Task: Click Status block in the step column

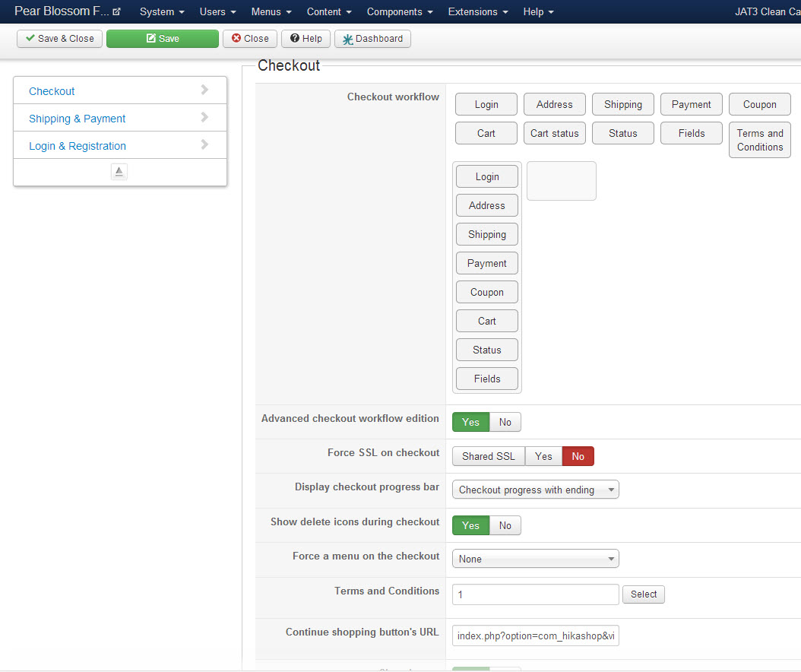Action: point(487,350)
